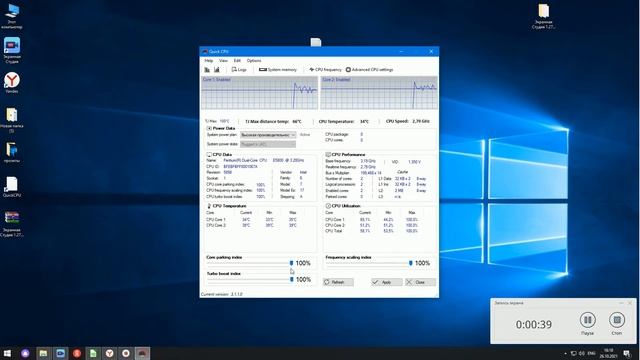Adjust the Turbo boost index slider
The image size is (640, 360).
(291, 280)
